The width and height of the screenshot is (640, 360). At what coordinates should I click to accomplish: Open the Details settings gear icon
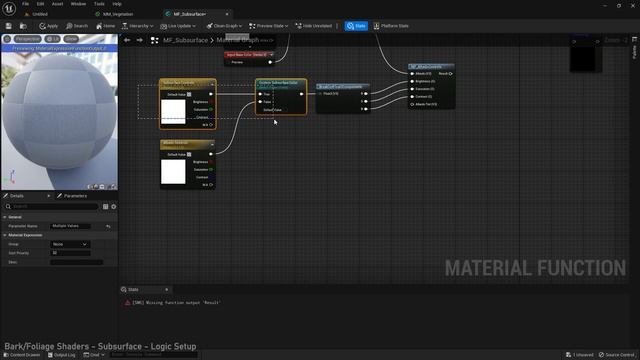pyautogui.click(x=113, y=207)
